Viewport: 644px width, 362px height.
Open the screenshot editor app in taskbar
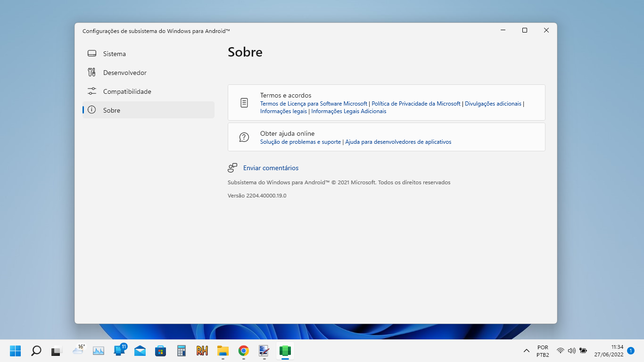click(264, 351)
